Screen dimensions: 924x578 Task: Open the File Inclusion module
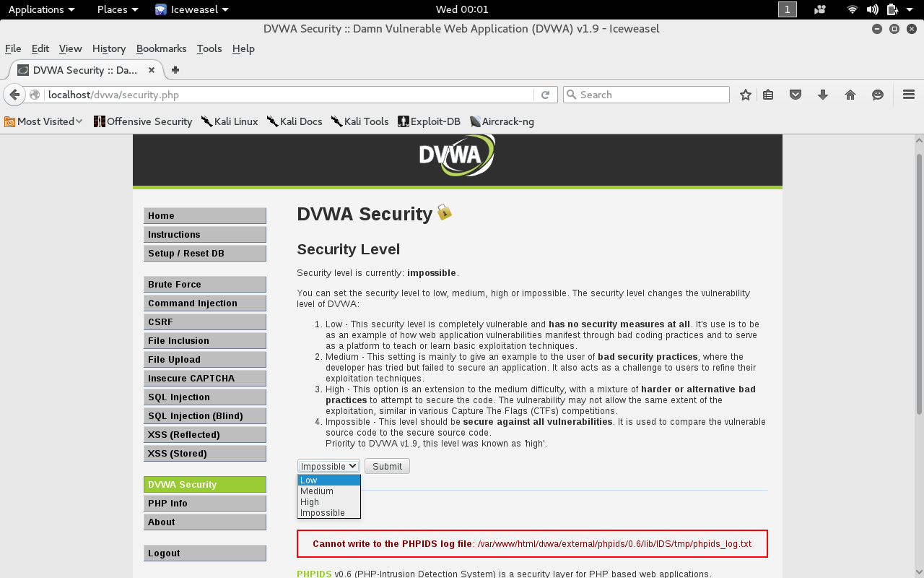[205, 341]
